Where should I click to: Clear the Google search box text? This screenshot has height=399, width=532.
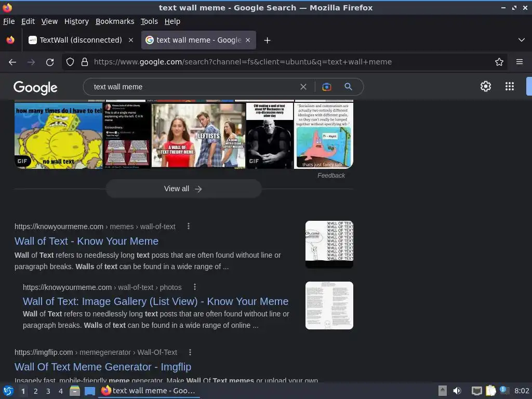303,87
